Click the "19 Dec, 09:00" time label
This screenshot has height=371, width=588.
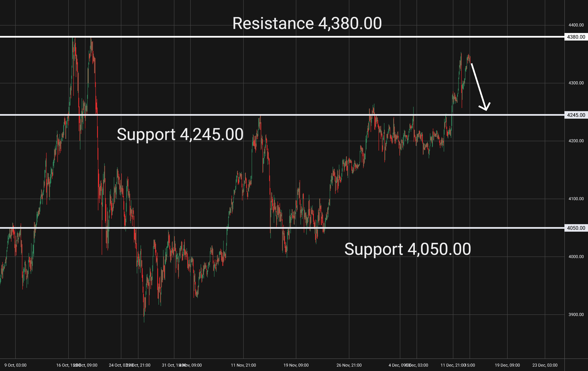[x=507, y=365]
